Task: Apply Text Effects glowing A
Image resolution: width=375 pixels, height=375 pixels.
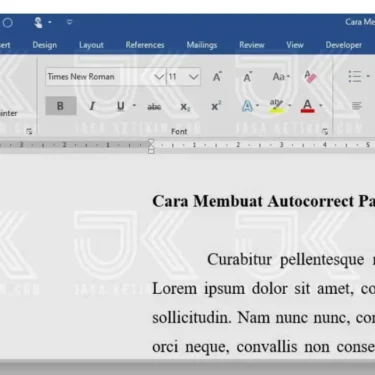Action: pyautogui.click(x=247, y=106)
